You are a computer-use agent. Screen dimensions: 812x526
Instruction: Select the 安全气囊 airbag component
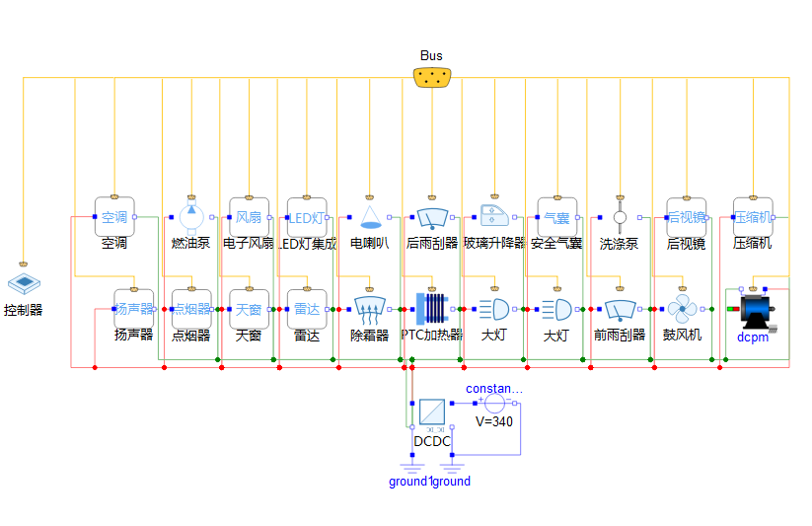[556, 216]
